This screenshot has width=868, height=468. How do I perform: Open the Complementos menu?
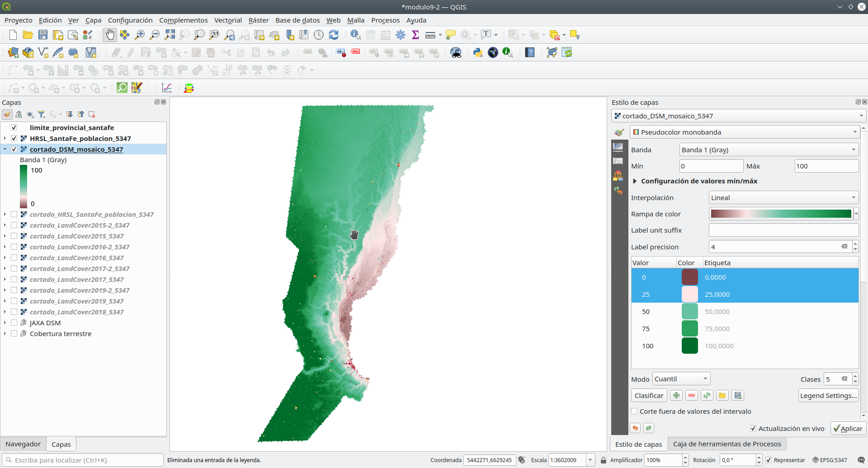(183, 20)
